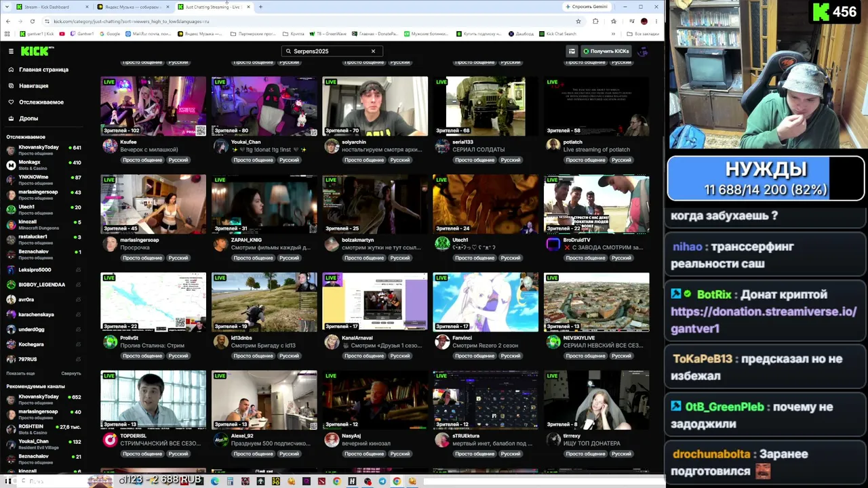Click the Получить KICKs button
Viewport: 868px width, 488px height.
(x=606, y=51)
